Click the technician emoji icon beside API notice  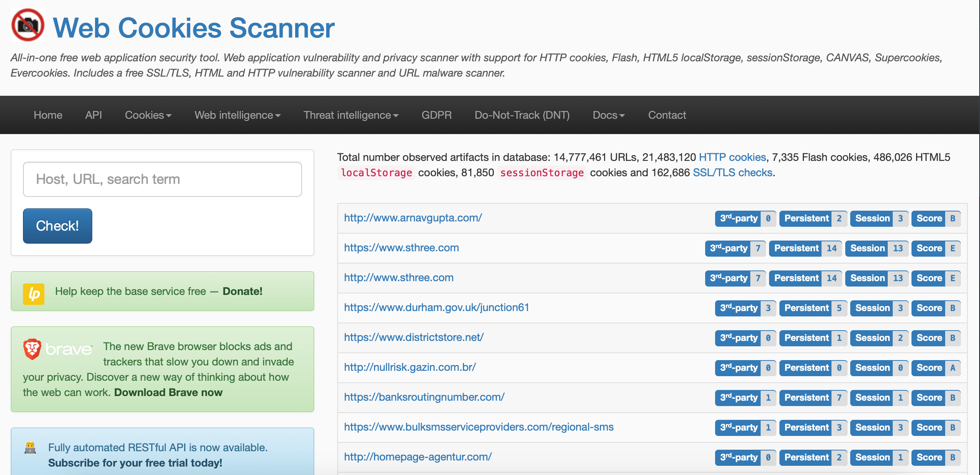click(x=30, y=447)
